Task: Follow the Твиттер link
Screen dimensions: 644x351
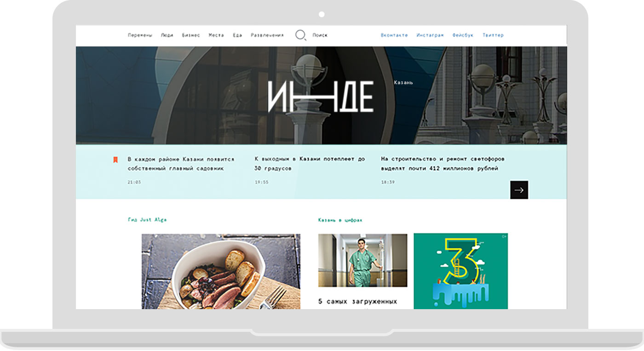Action: point(493,35)
